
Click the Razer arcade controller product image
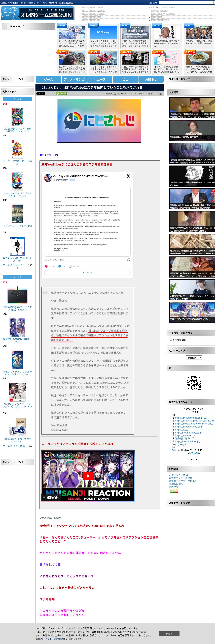click(17, 295)
